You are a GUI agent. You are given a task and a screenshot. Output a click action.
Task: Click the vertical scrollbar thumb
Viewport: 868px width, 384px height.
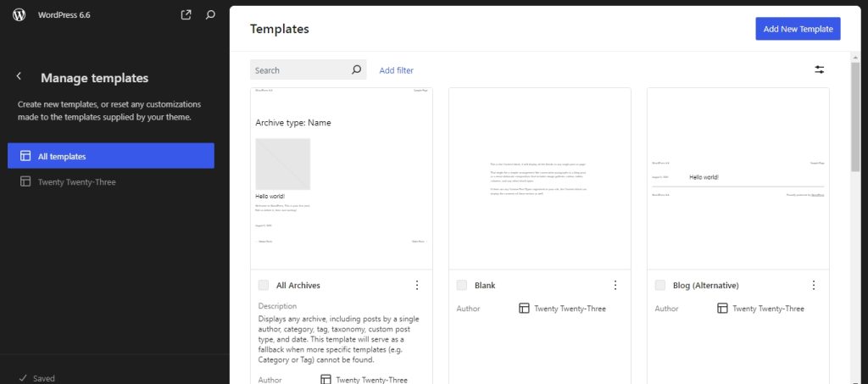[855, 116]
